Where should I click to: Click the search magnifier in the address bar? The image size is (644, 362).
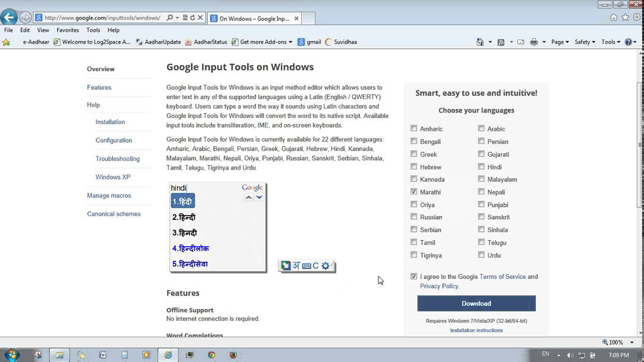(170, 17)
